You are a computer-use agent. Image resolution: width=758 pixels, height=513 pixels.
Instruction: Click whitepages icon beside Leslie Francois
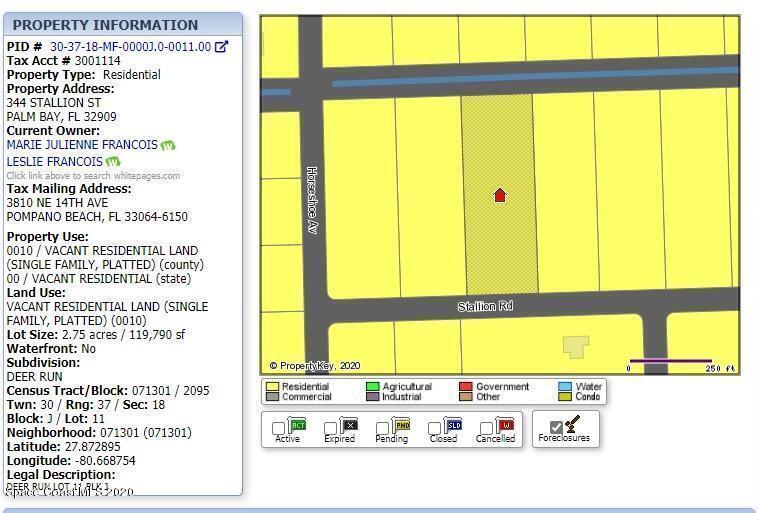(113, 162)
